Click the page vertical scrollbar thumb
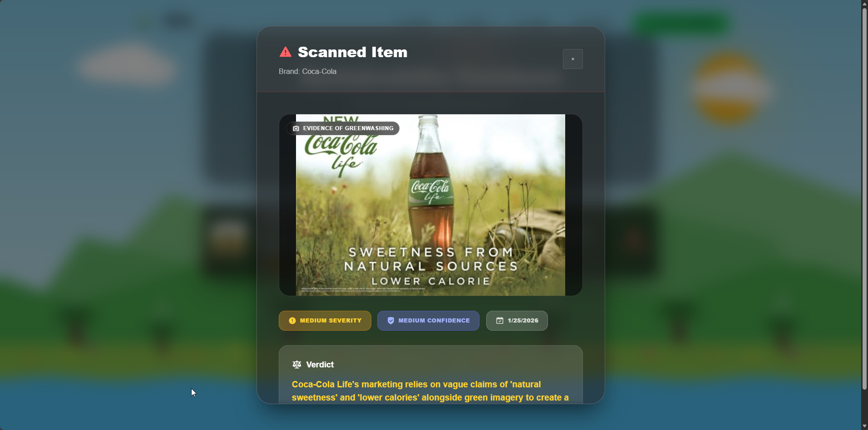868x430 pixels. pyautogui.click(x=864, y=199)
